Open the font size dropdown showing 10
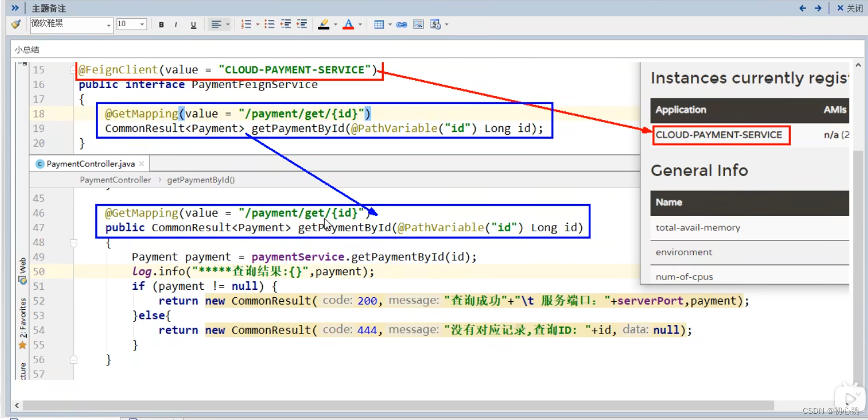The image size is (868, 420). click(x=131, y=24)
